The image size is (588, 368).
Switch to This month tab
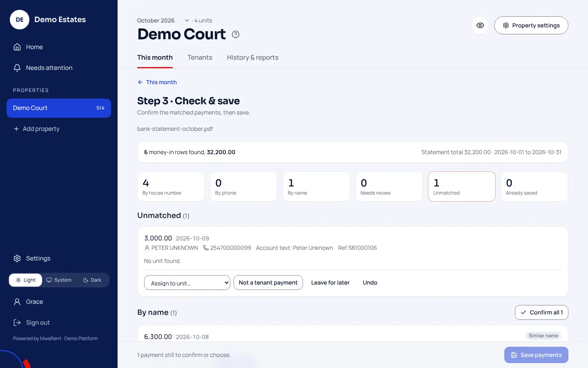[155, 58]
